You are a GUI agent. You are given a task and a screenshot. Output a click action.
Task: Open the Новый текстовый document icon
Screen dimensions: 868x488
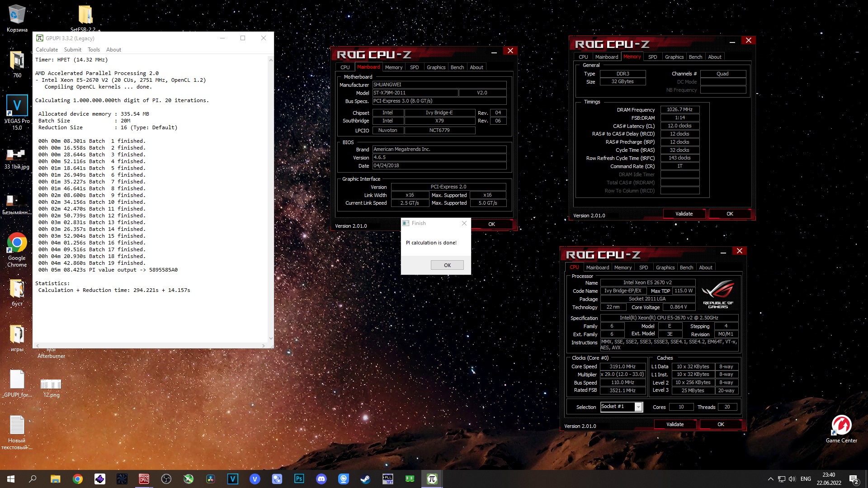pyautogui.click(x=17, y=432)
